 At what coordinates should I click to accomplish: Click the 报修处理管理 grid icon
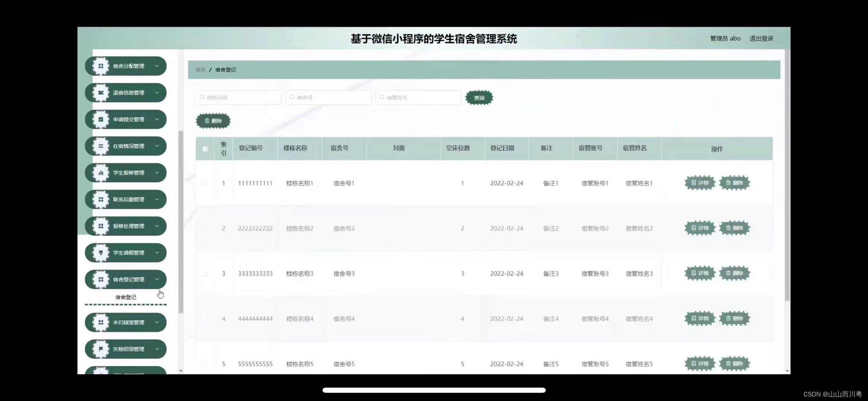coord(101,226)
